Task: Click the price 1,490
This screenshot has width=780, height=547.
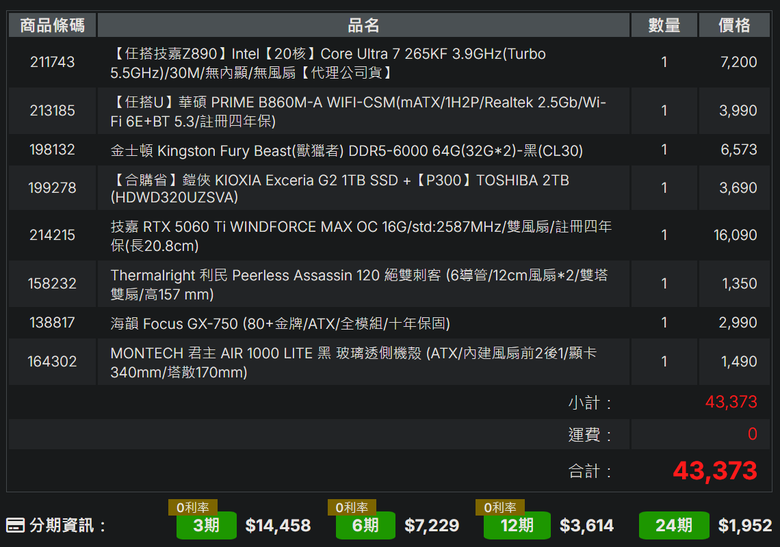Action: coord(739,362)
